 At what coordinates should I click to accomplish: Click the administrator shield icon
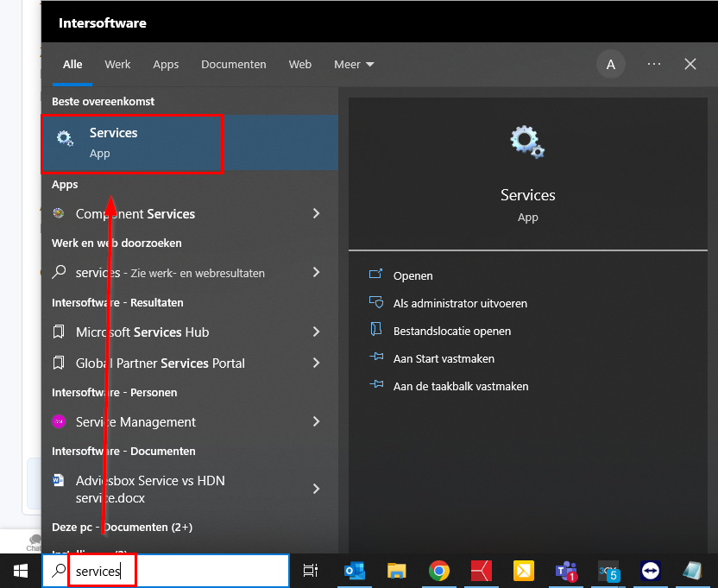376,301
